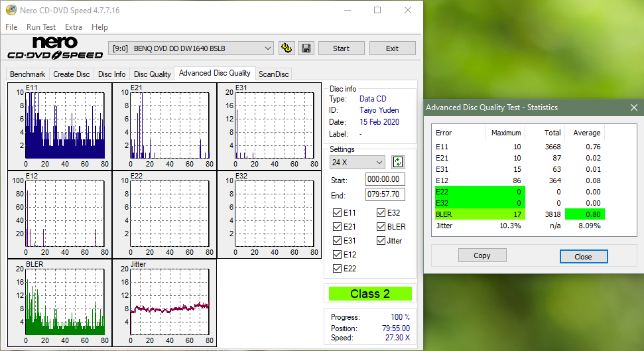Click the E31 error graph
The height and width of the screenshot is (351, 644).
[269, 127]
